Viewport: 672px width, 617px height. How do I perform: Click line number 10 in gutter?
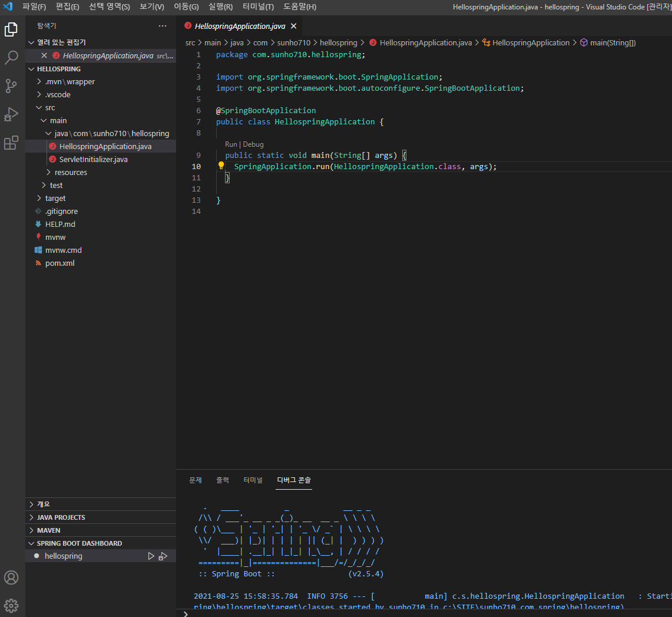pyautogui.click(x=196, y=166)
